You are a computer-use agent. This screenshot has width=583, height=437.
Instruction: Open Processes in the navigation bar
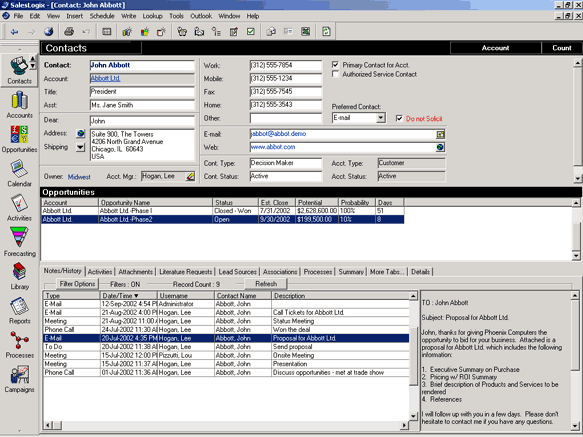coord(19,345)
